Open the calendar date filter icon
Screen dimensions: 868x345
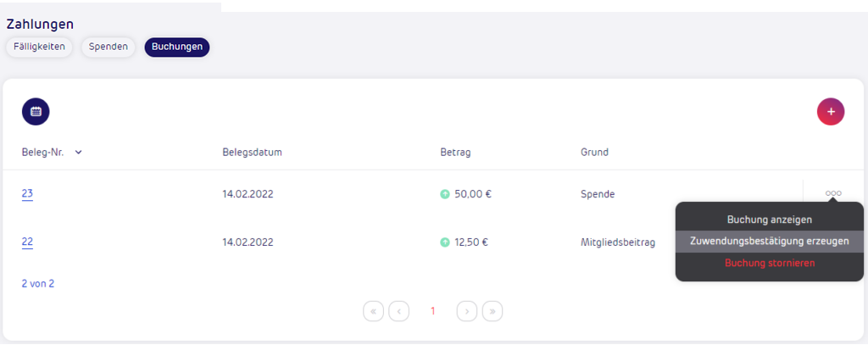tap(36, 111)
